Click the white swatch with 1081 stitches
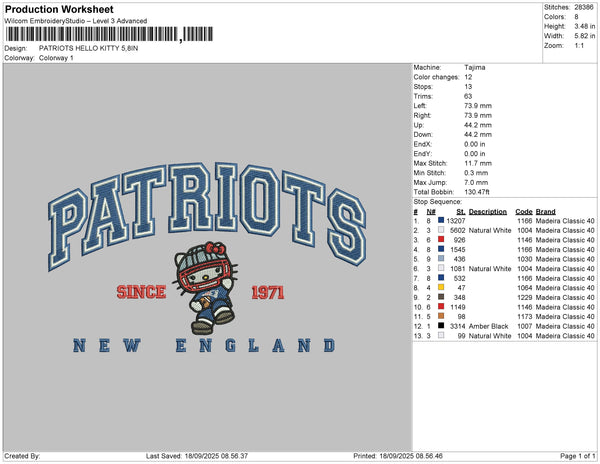The image size is (600, 464). [x=441, y=268]
